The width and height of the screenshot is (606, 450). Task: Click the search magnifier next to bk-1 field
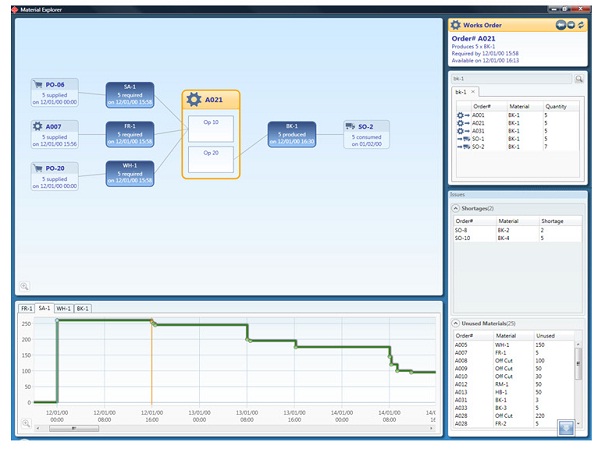(x=579, y=78)
